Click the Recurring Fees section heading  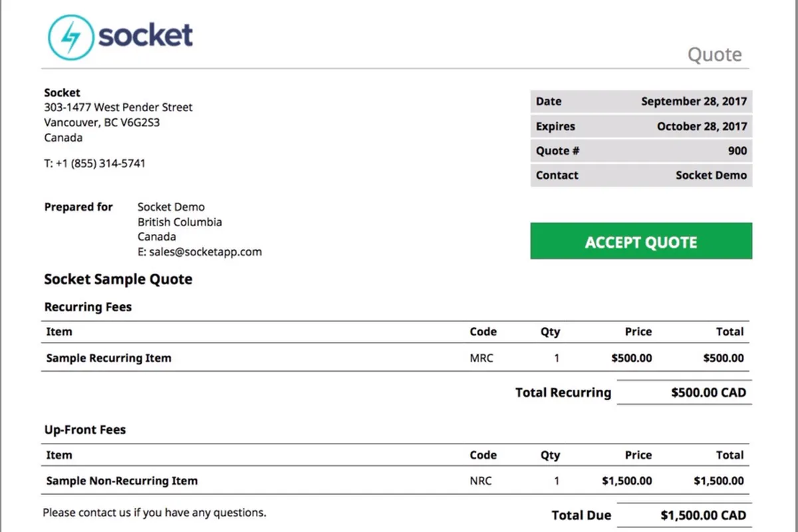(x=88, y=307)
